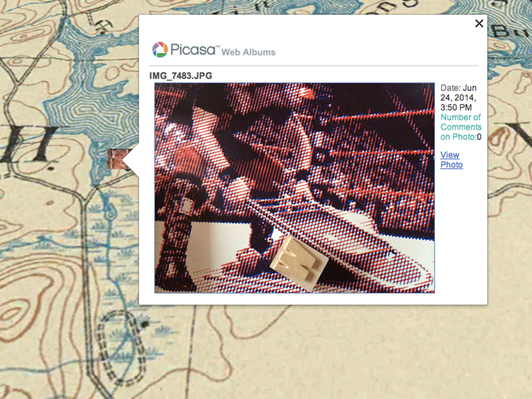
Task: Click the Web Albums label
Action: 248,52
